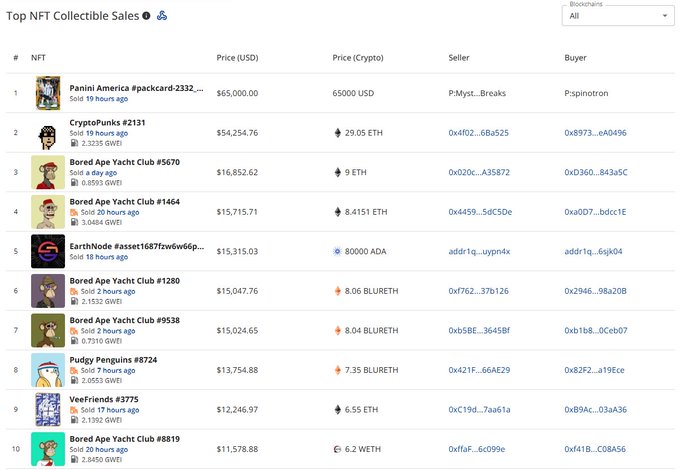
Task: Click the Price (USD) column header
Action: coord(237,58)
